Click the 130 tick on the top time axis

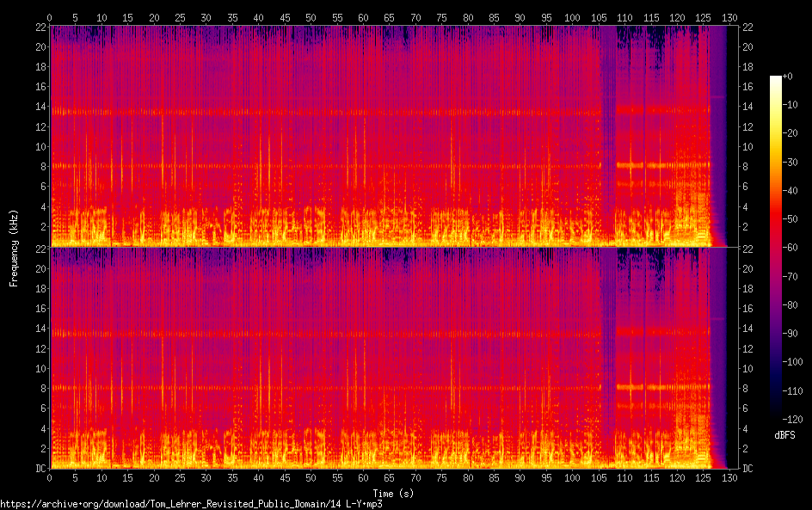(730, 17)
